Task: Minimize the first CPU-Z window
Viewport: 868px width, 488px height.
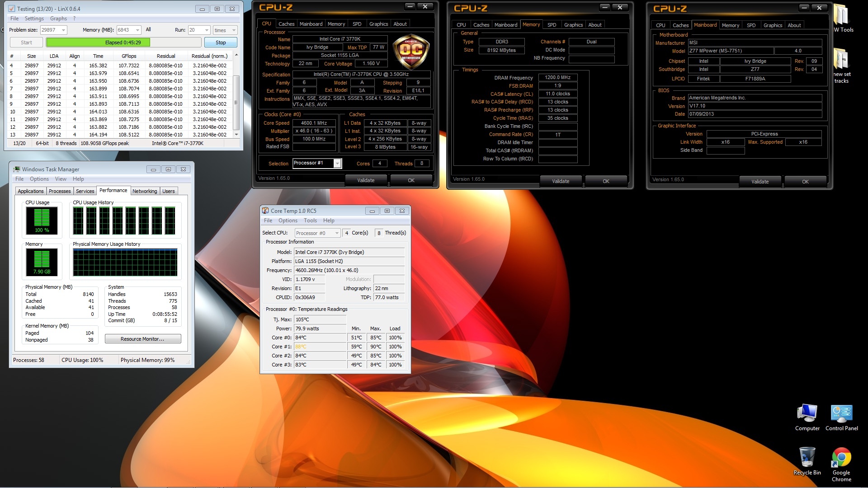Action: 410,6
